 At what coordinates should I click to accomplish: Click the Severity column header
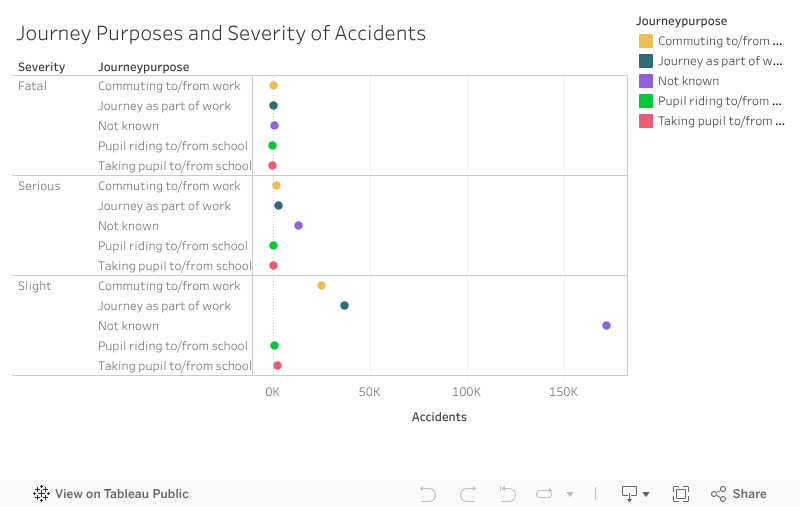42,67
